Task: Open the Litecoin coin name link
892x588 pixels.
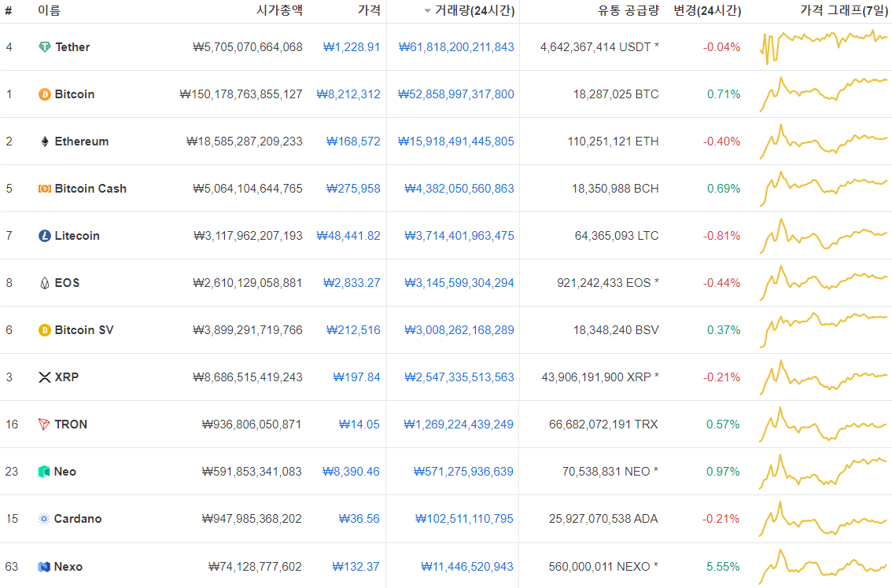Action: pos(77,236)
